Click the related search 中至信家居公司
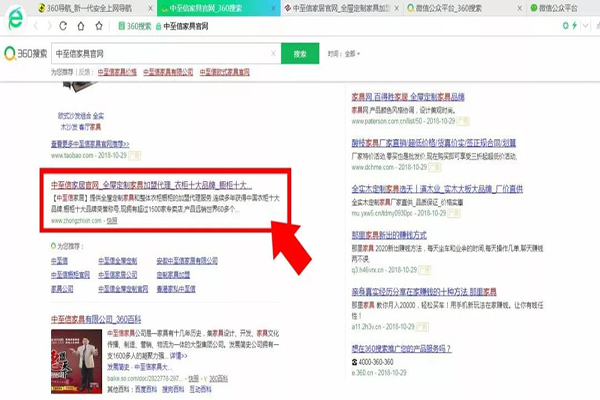This screenshot has width=600, height=400. (x=117, y=275)
